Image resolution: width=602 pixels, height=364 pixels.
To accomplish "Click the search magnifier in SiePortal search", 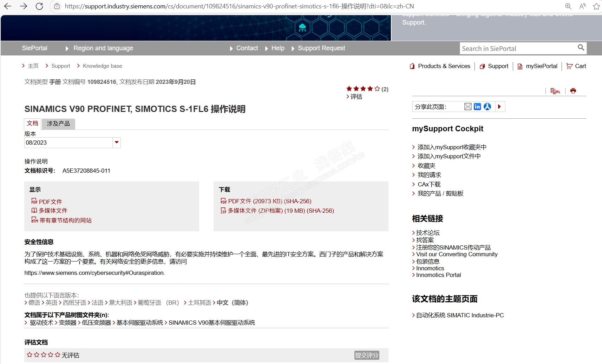I will 581,48.
